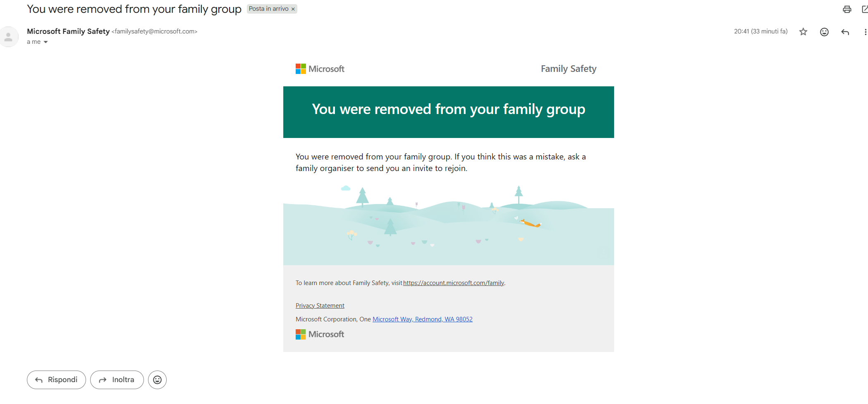Expand recipient details next to 'a me'
The image size is (868, 404).
[x=45, y=42]
